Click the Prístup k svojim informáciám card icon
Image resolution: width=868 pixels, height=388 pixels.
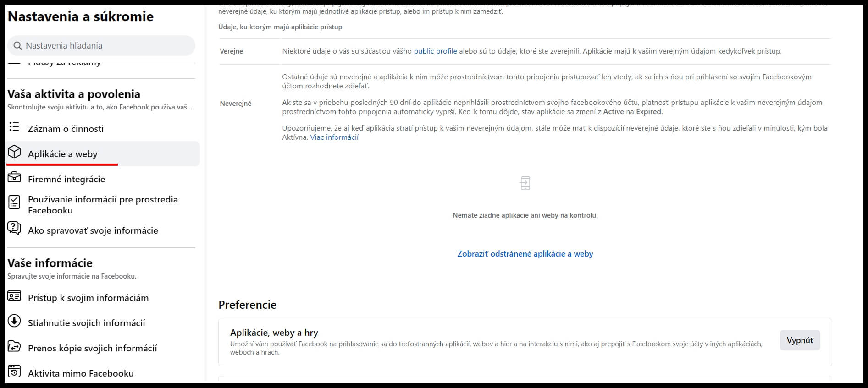pyautogui.click(x=14, y=296)
